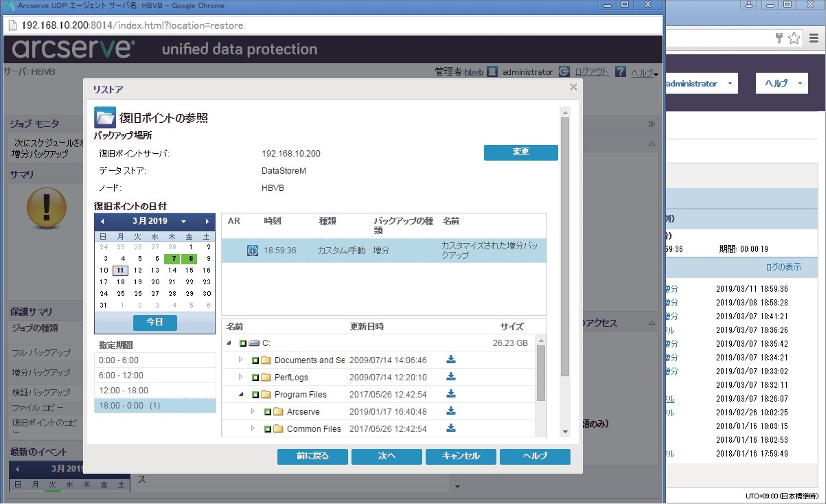Click download icon for PerfLogs

(451, 377)
